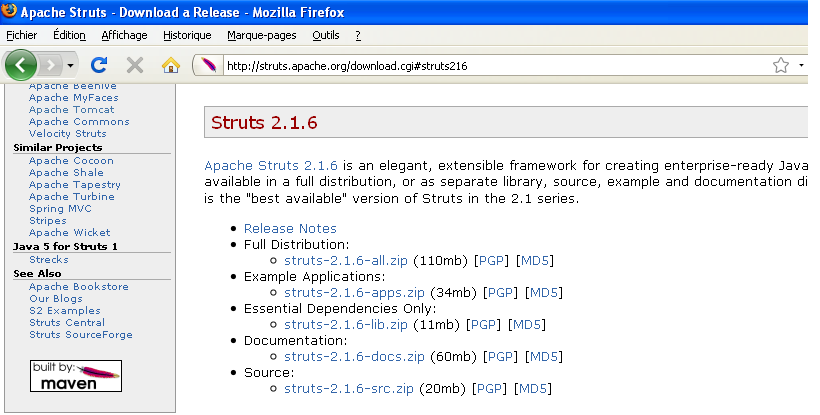This screenshot has width=820, height=415.
Task: Open Apache Bookstore sidebar link
Action: (x=79, y=287)
